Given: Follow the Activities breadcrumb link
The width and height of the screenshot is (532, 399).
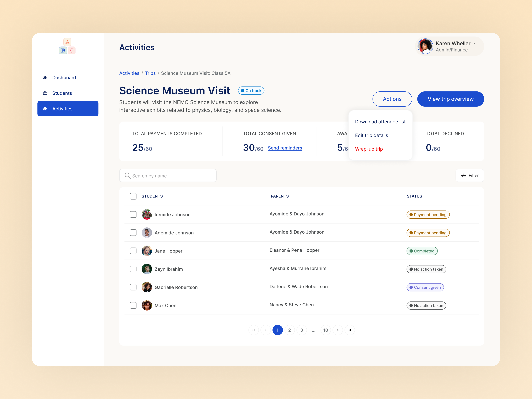Looking at the screenshot, I should coord(129,73).
